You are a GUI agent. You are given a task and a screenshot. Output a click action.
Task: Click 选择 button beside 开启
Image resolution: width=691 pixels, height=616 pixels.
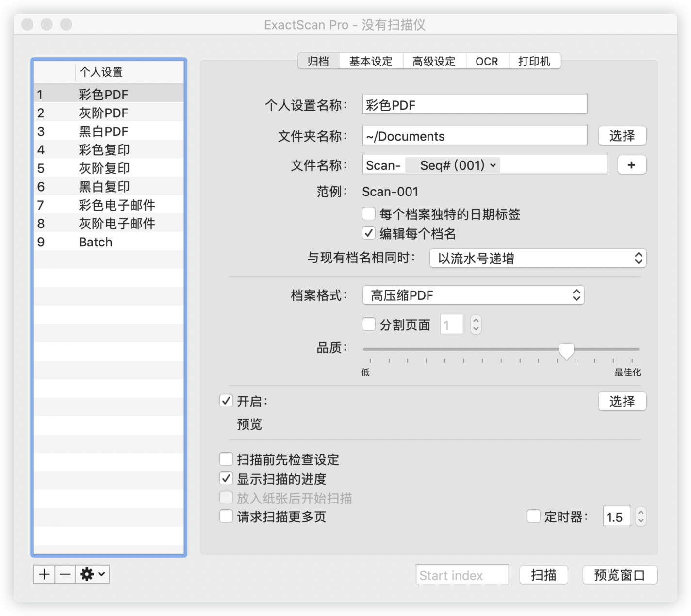pos(622,401)
